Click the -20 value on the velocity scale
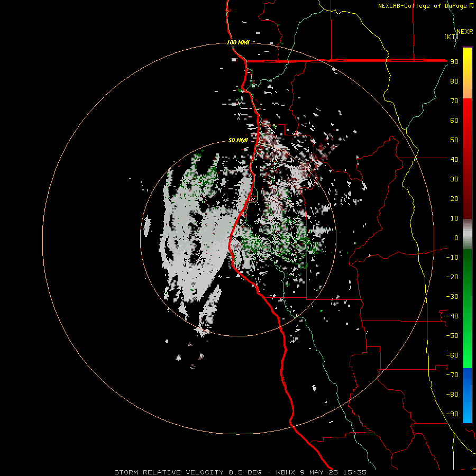The image size is (476, 476). (452, 277)
